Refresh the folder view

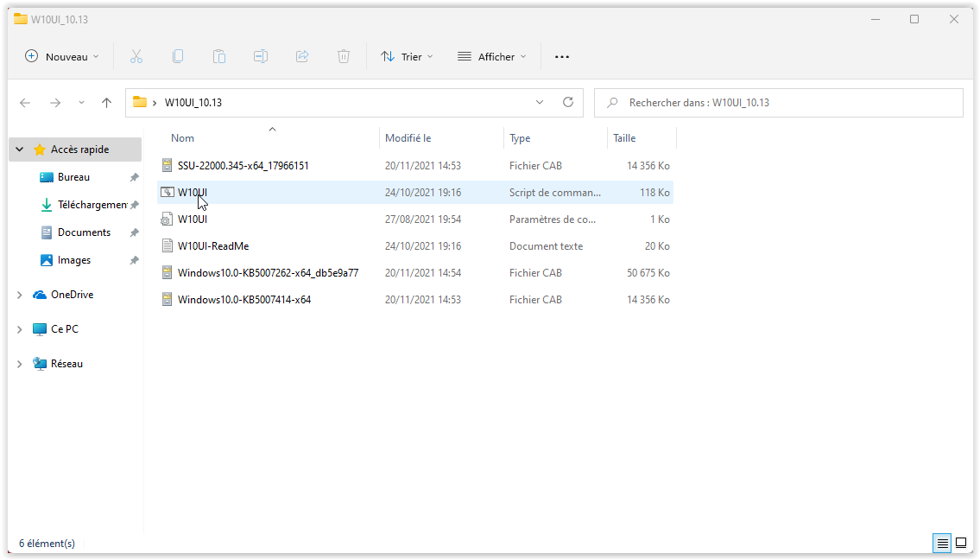coord(567,102)
